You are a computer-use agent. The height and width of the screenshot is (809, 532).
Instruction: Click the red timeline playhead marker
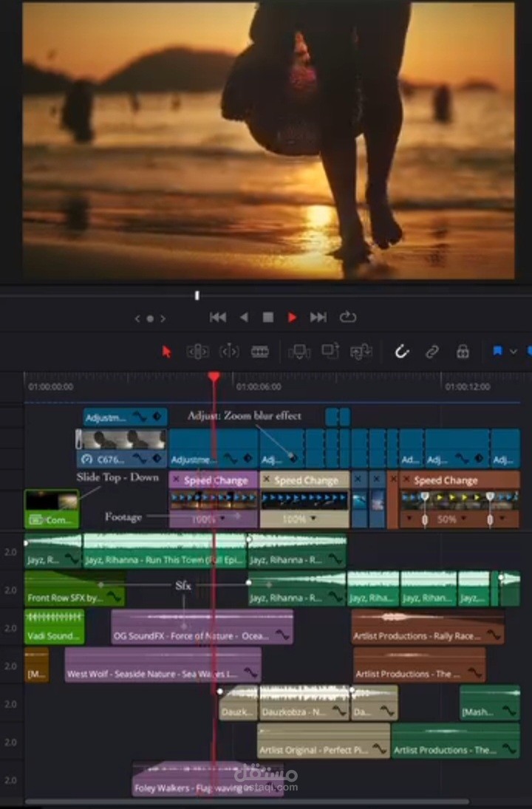(x=214, y=377)
